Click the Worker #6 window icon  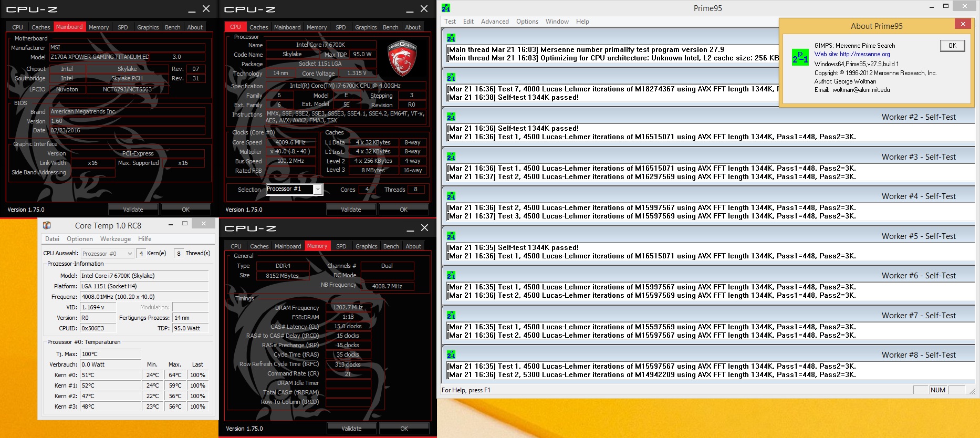click(451, 275)
